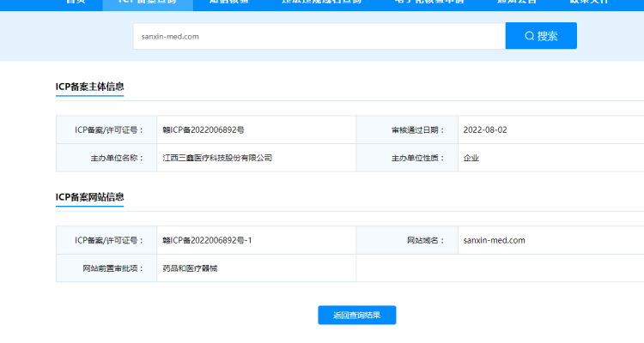644x343 pixels.
Task: Focus the sanxin-med.com search input field
Action: 319,36
